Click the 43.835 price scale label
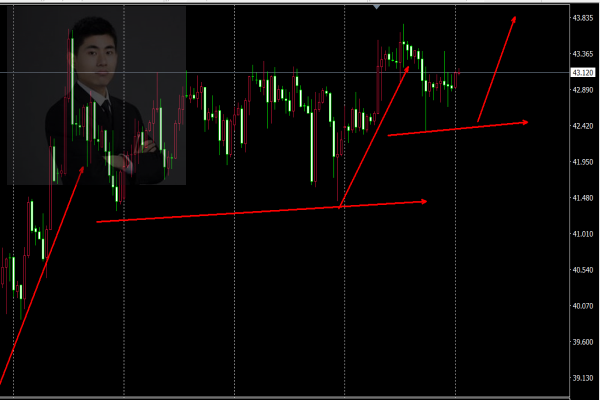The image size is (600, 400). (583, 18)
